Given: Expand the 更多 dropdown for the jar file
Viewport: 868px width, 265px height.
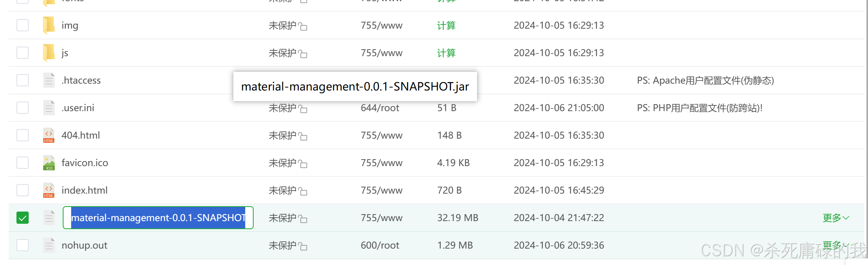Looking at the screenshot, I should pos(835,218).
